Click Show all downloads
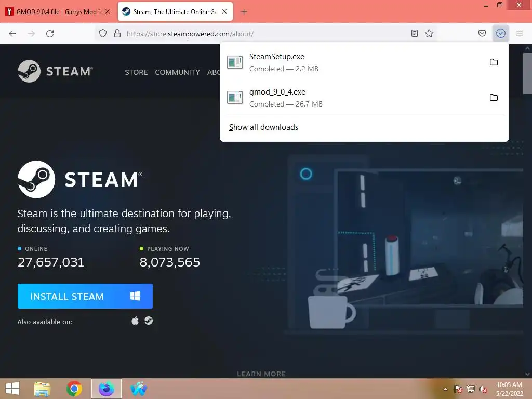The height and width of the screenshot is (399, 532). 263,127
